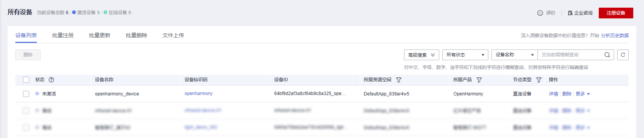Open the 所有状态 status dropdown
The image size is (644, 138).
pos(465,55)
